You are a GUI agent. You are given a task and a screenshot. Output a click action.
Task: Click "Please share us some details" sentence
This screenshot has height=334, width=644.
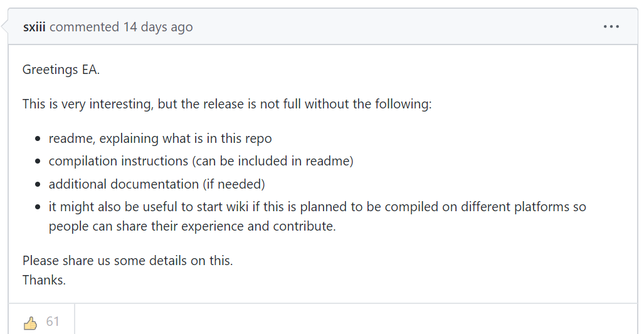[127, 261]
